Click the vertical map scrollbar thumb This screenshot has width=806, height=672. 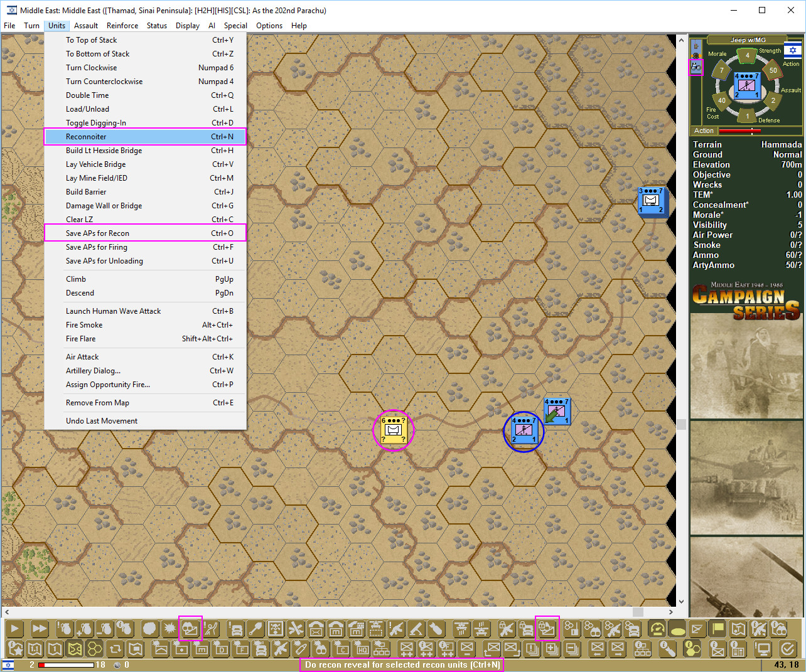[681, 424]
